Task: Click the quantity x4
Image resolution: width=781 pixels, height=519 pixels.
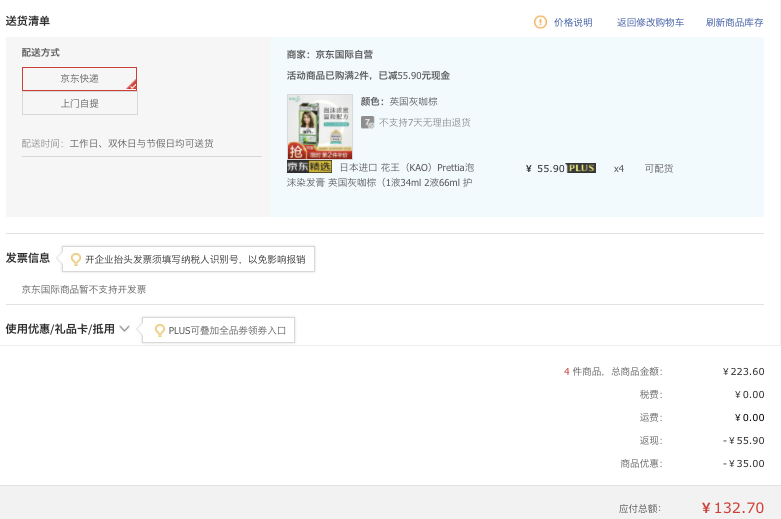Action: click(619, 169)
